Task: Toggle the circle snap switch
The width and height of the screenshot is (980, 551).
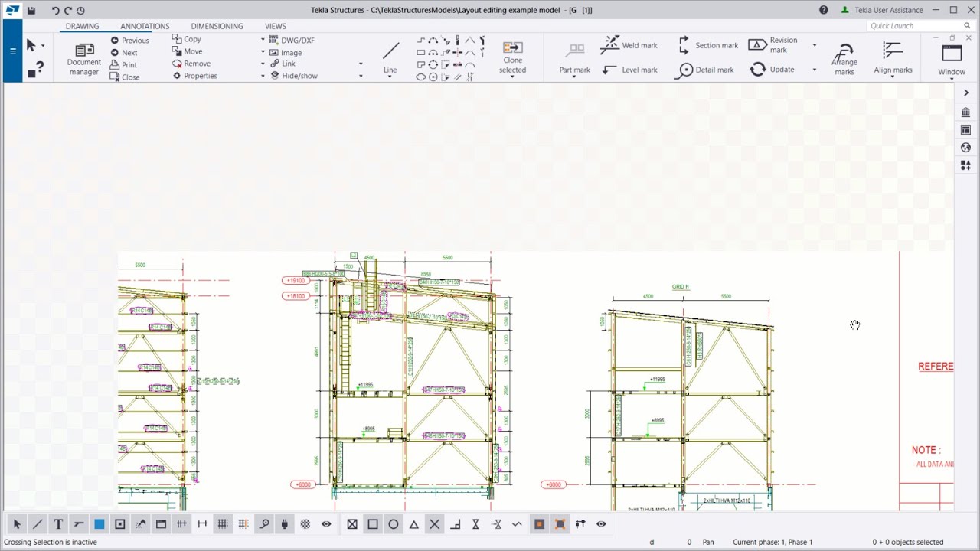Action: tap(394, 524)
